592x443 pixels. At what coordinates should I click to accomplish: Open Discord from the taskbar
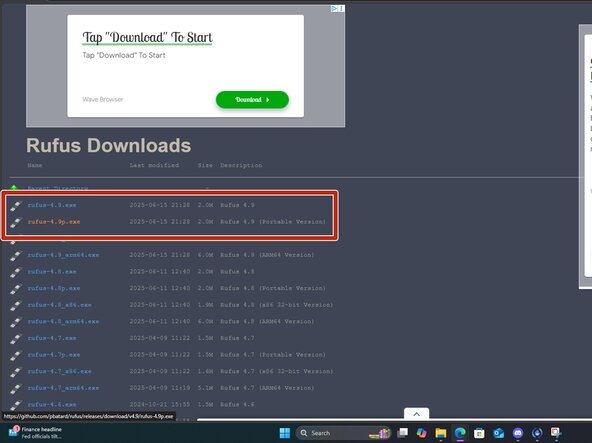518,433
